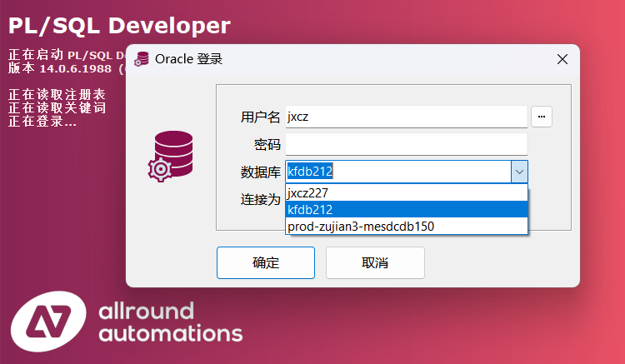Click the 连接为 label
The image size is (625, 364).
(261, 199)
